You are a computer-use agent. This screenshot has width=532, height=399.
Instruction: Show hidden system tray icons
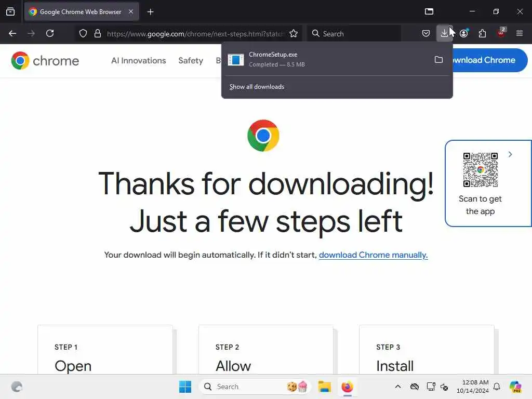(x=398, y=387)
